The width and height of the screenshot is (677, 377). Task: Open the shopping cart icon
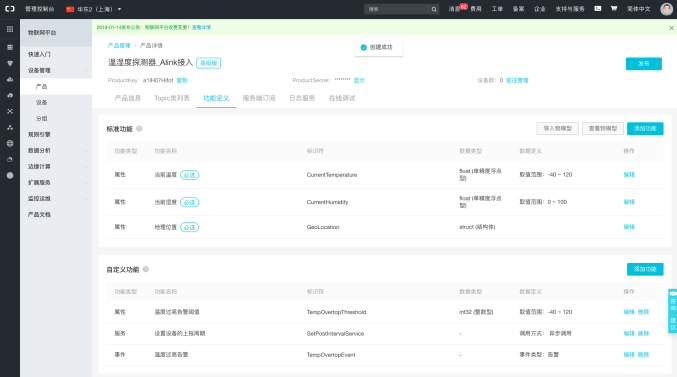[x=614, y=9]
